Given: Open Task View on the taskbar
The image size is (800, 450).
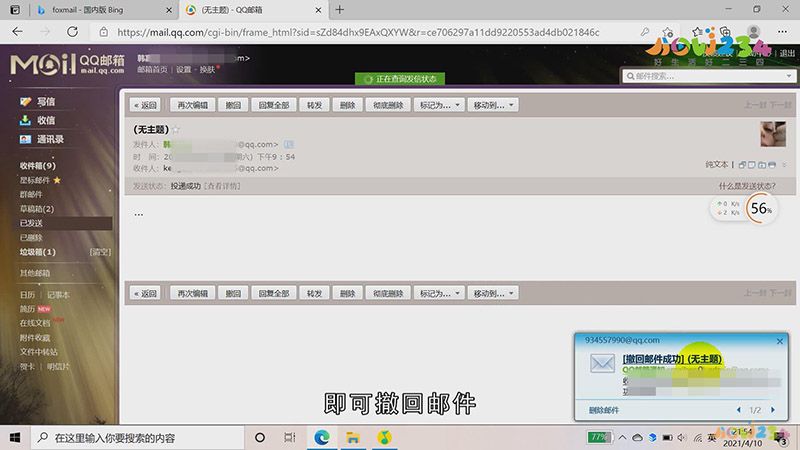Looking at the screenshot, I should [x=290, y=438].
